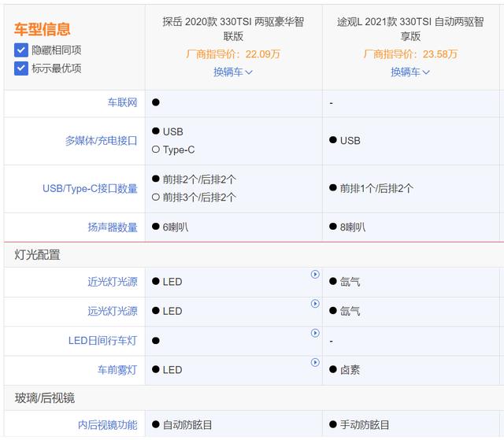Play the video icon in LED日间行车灯 row
This screenshot has height=440, width=504.
pyautogui.click(x=315, y=333)
